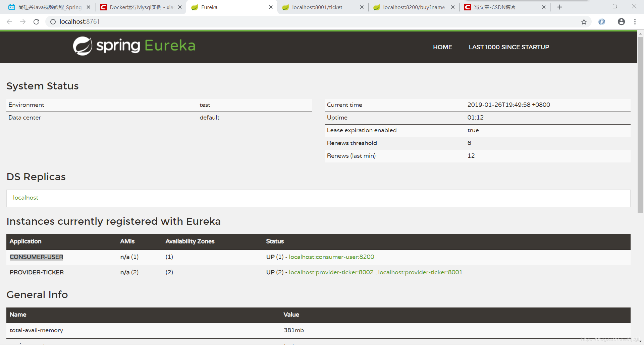Close the Eureka tab
644x345 pixels.
[x=271, y=7]
